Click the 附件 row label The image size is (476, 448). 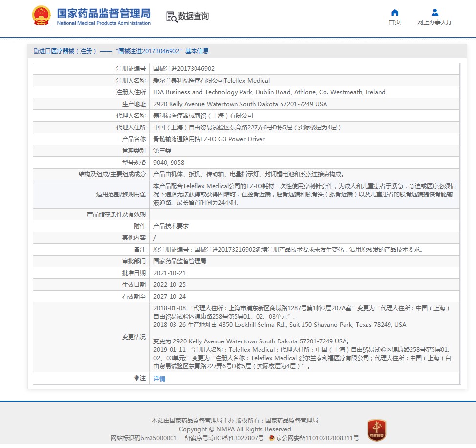click(140, 226)
